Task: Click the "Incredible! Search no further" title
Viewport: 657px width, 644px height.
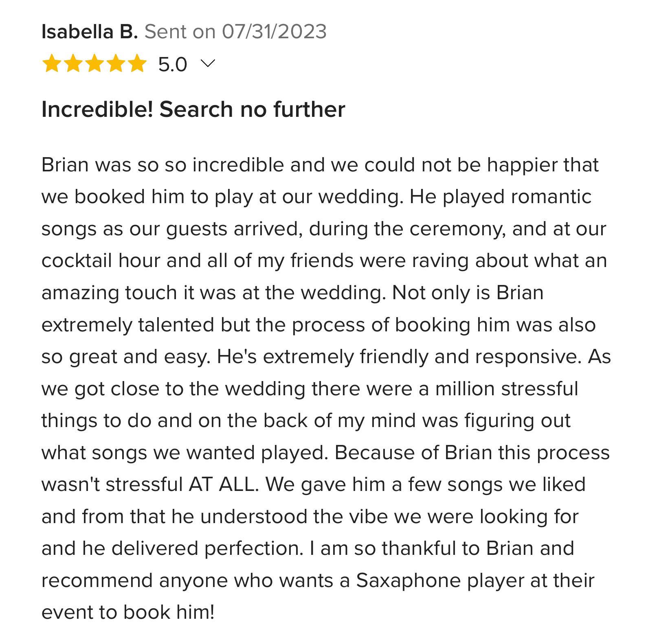Action: coord(193,109)
